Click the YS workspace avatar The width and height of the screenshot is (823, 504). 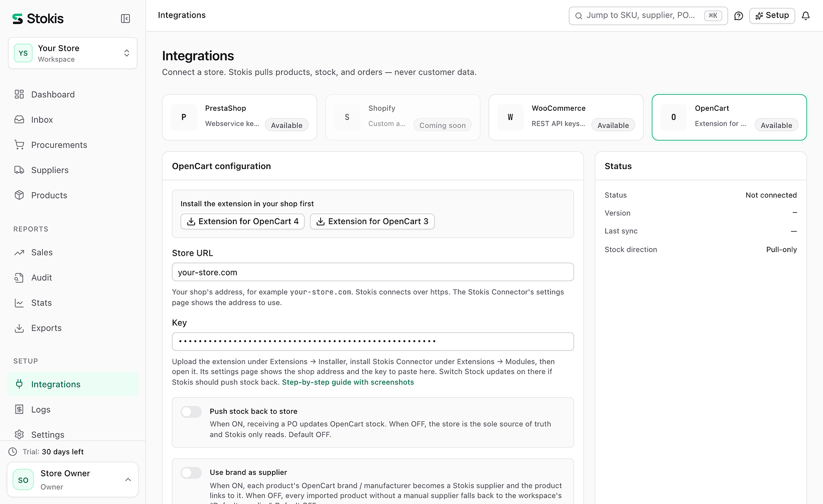23,53
